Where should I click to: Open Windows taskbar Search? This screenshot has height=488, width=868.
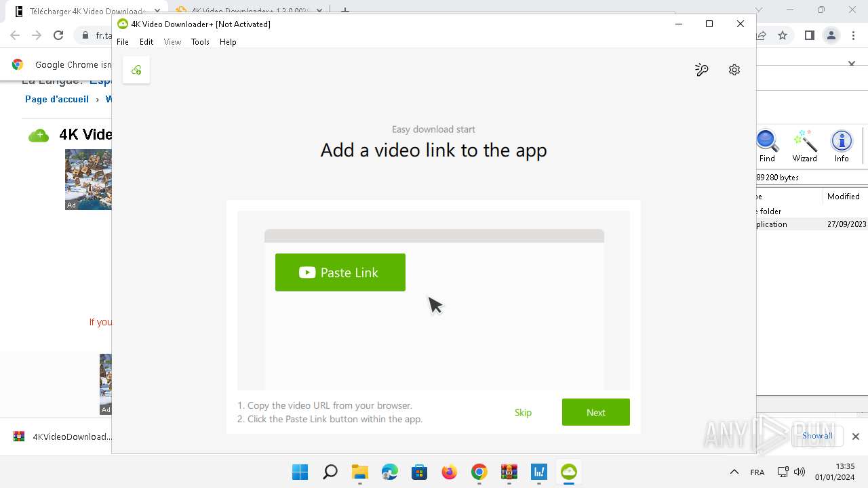tap(330, 472)
